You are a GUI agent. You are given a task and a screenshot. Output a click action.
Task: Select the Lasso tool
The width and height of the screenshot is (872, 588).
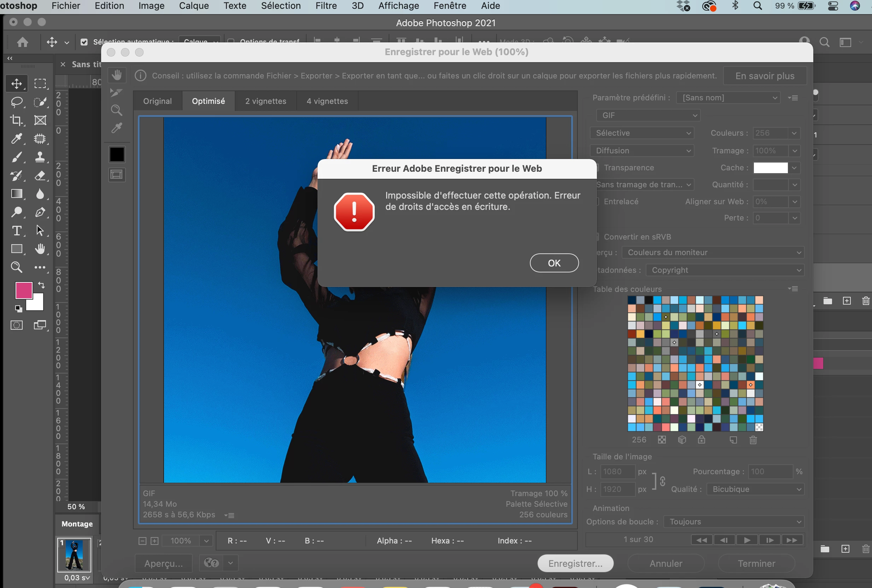[x=16, y=102]
